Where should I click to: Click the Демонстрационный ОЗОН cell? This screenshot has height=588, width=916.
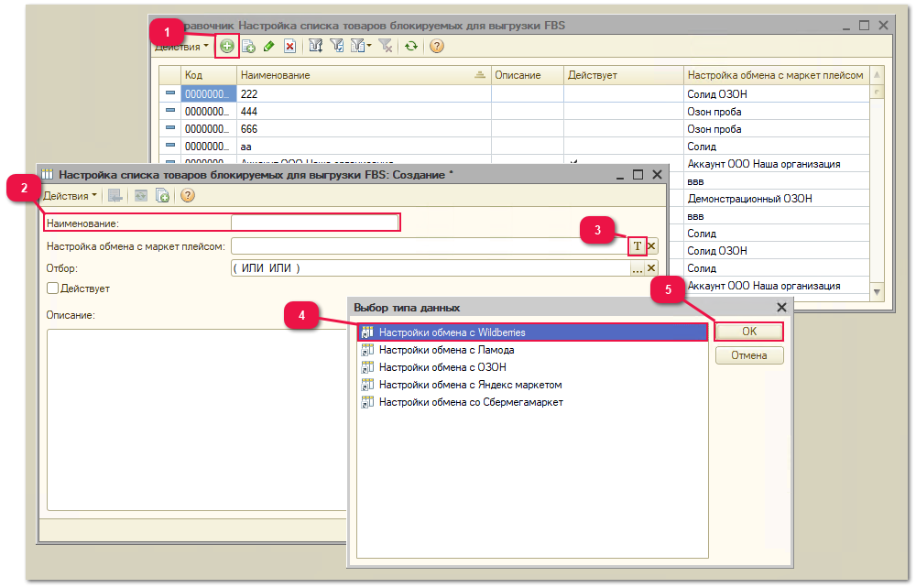777,199
